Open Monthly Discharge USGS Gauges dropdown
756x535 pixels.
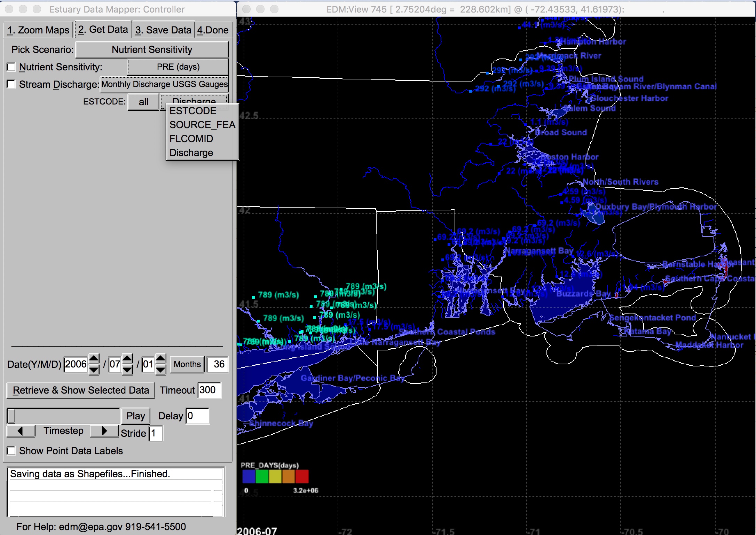point(164,84)
